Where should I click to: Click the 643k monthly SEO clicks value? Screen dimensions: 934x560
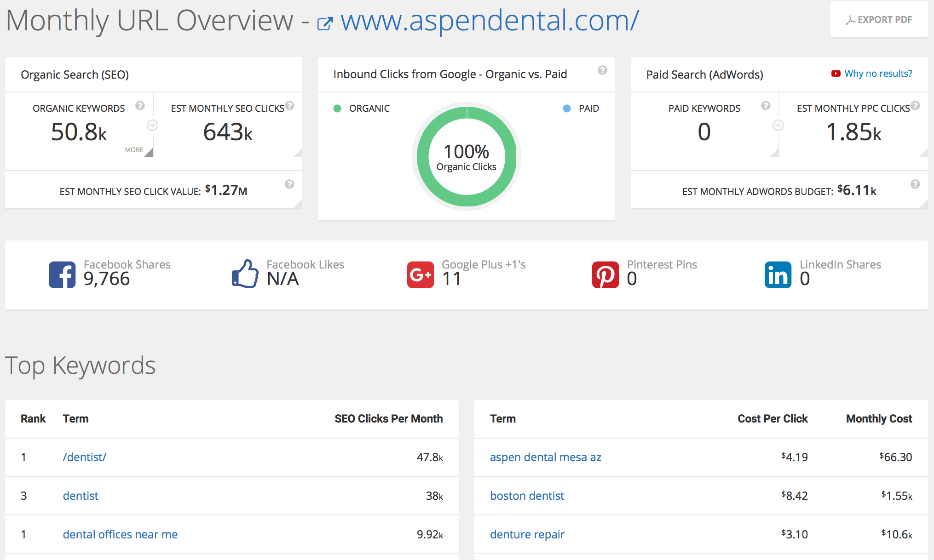pyautogui.click(x=228, y=132)
